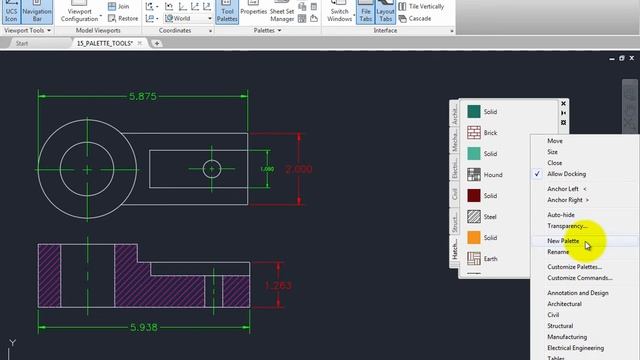Switch to the Hatch... palette side tab

(454, 249)
